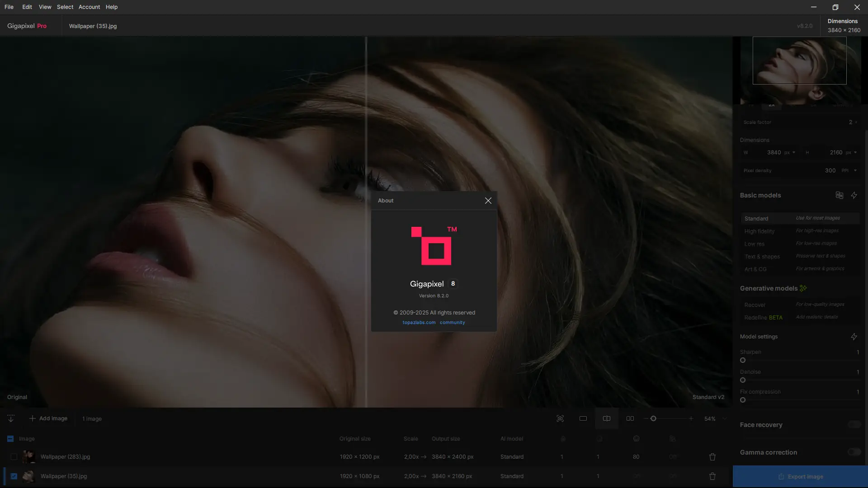The image size is (868, 488).
Task: Collapse image list with down-arrow icon
Action: coord(11,418)
